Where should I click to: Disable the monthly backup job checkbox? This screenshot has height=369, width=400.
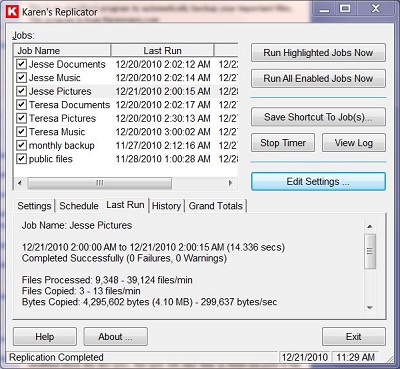pyautogui.click(x=21, y=145)
